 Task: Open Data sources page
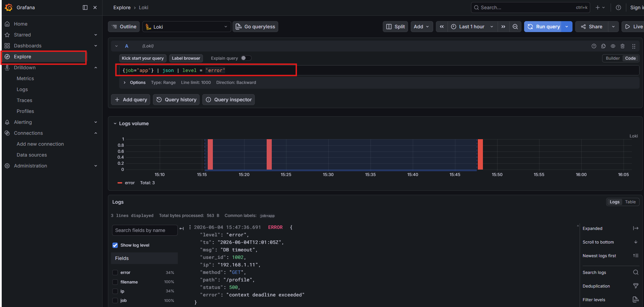click(x=32, y=155)
